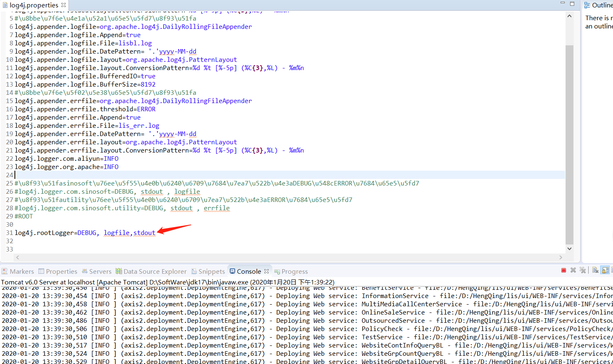Switch to the Servers tab
The image size is (613, 364).
click(97, 271)
